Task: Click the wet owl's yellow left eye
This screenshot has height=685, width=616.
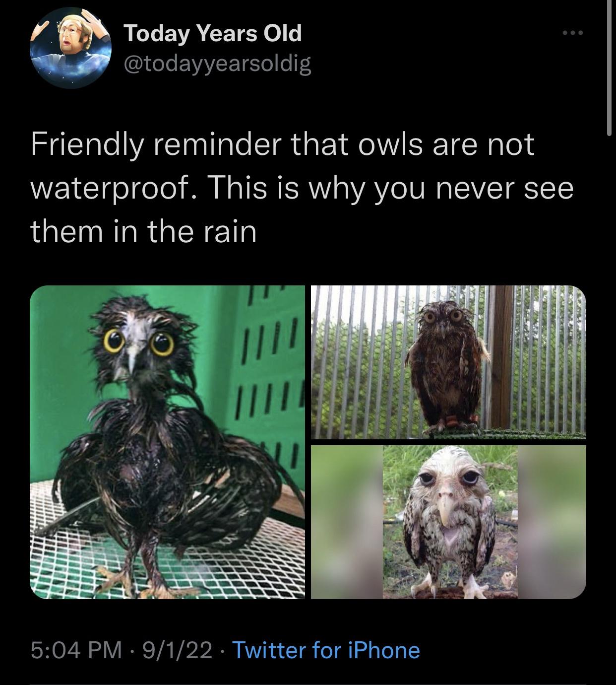Action: pos(114,342)
